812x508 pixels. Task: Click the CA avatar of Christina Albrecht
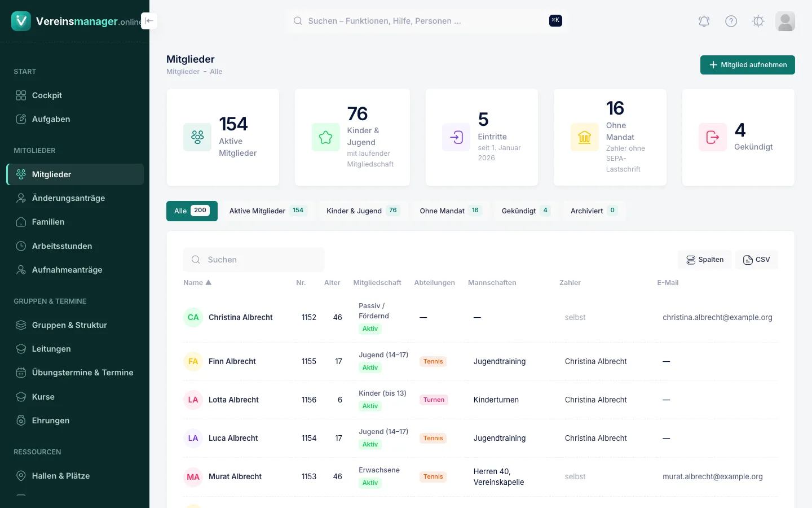click(x=193, y=317)
